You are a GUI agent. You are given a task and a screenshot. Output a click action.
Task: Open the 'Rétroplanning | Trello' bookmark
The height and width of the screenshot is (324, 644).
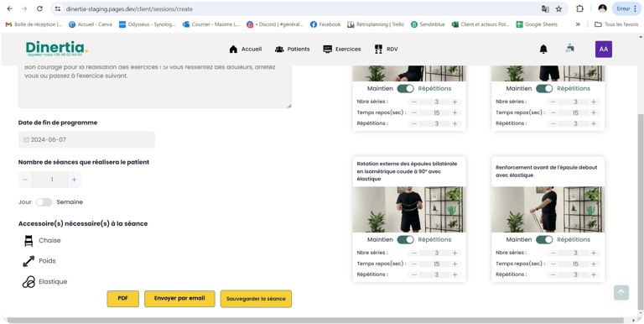(376, 24)
